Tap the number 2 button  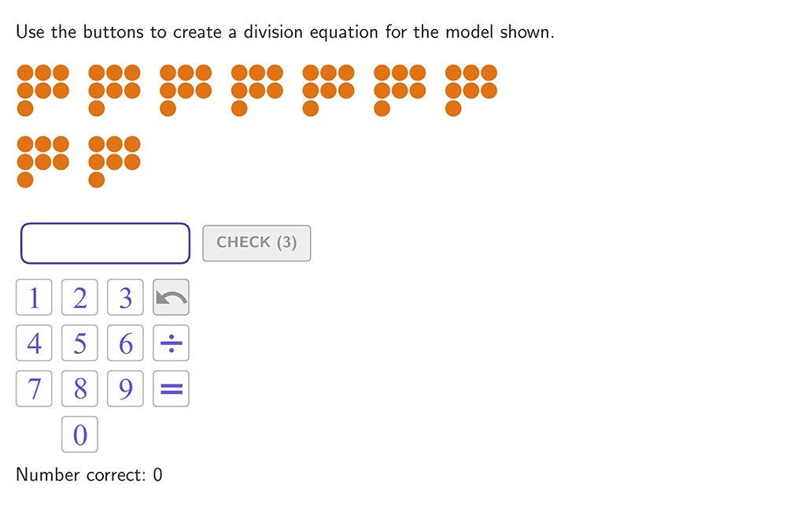pos(79,297)
